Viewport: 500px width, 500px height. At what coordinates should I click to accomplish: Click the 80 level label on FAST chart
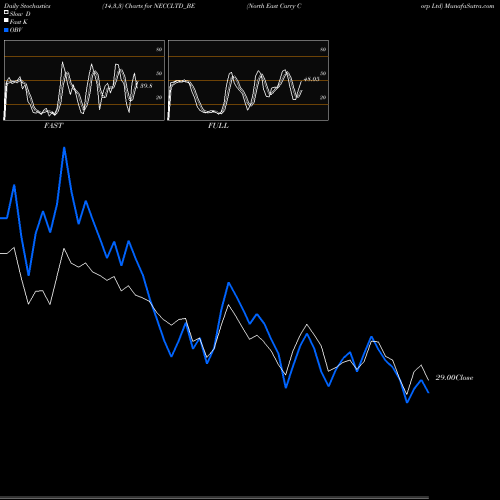tap(159, 49)
